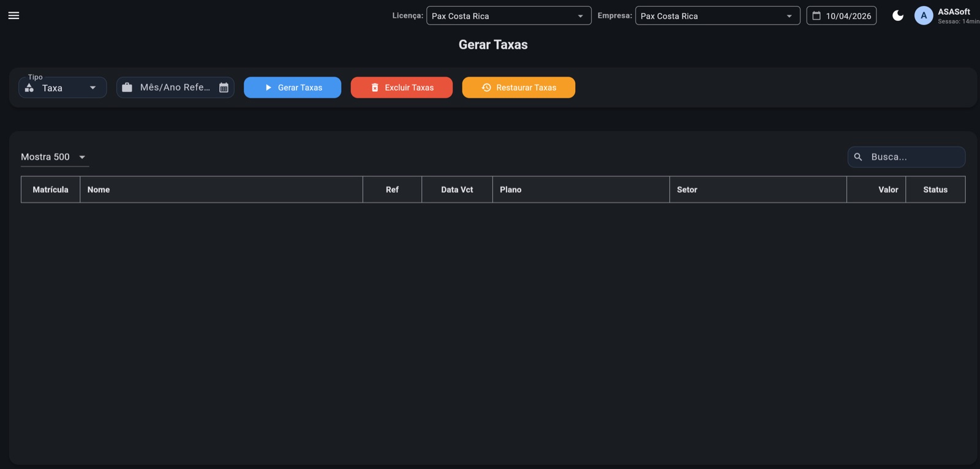Sort by Matrícula column header
Viewport: 980px width, 469px height.
pos(50,190)
